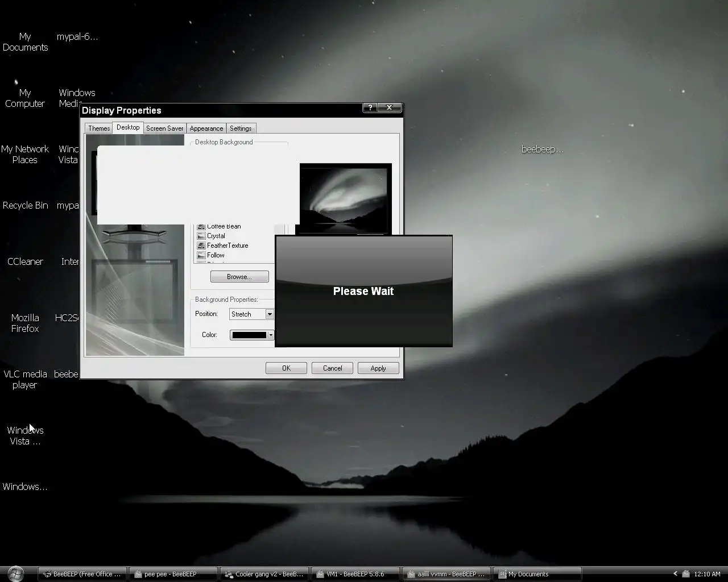Select the Desktop tab
Image resolution: width=728 pixels, height=582 pixels.
[128, 127]
